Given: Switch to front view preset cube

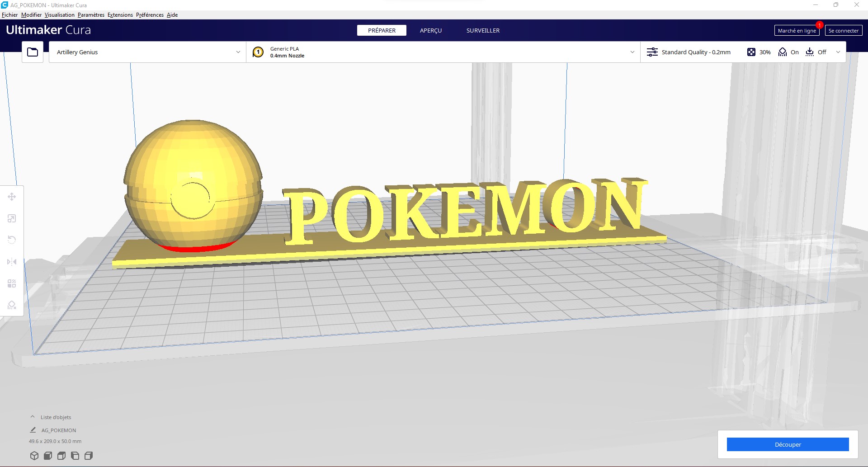Looking at the screenshot, I should (x=47, y=455).
